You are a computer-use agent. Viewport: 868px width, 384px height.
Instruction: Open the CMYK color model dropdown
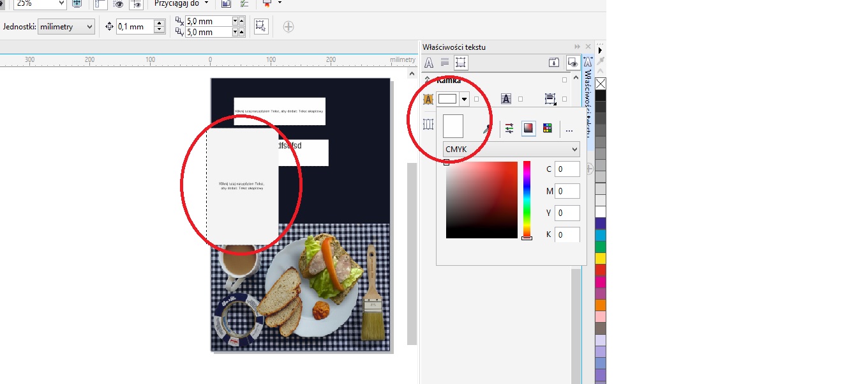pyautogui.click(x=511, y=150)
